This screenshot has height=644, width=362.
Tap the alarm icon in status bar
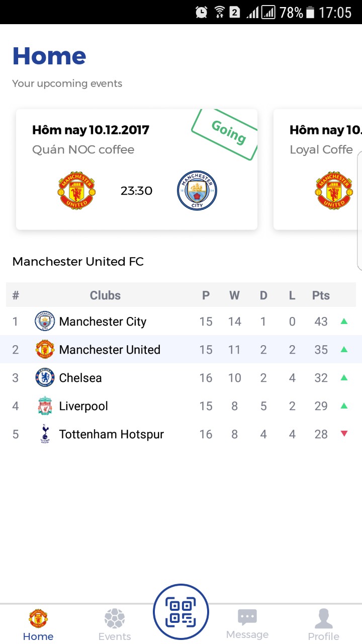(x=202, y=12)
